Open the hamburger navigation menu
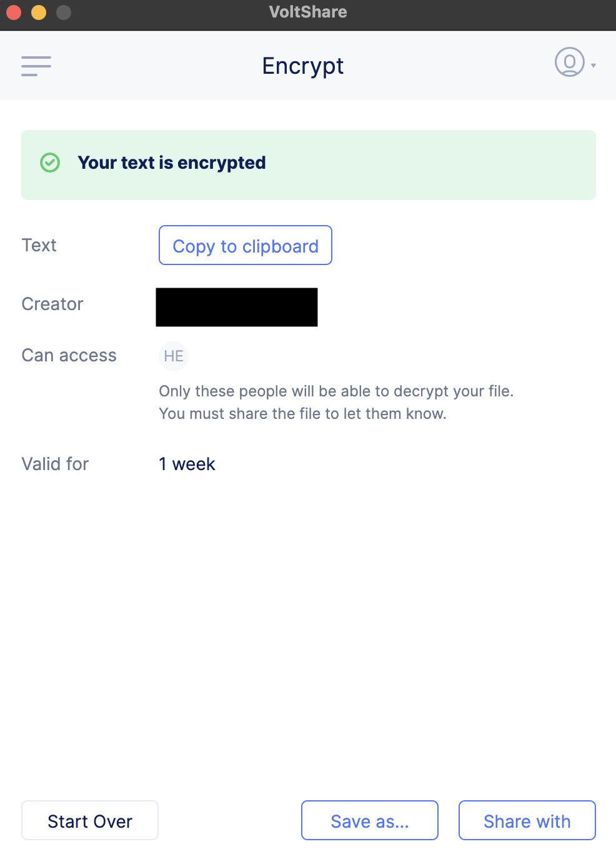This screenshot has width=616, height=864. (x=36, y=66)
